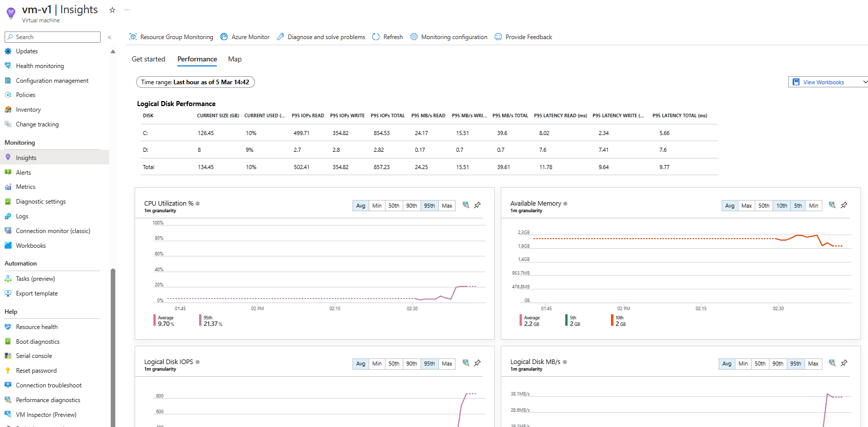Change the Time range pill
Screen dimensions: 868x427
coord(195,82)
